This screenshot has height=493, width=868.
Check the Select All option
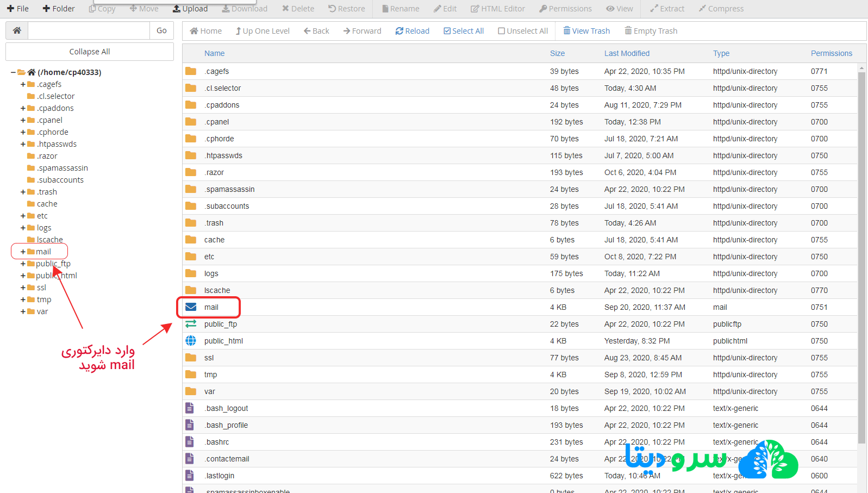(x=464, y=31)
